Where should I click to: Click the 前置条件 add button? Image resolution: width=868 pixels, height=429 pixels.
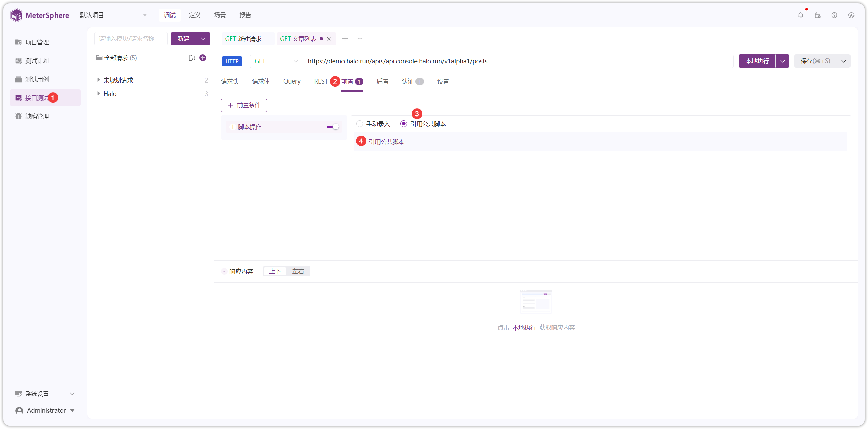pyautogui.click(x=244, y=105)
